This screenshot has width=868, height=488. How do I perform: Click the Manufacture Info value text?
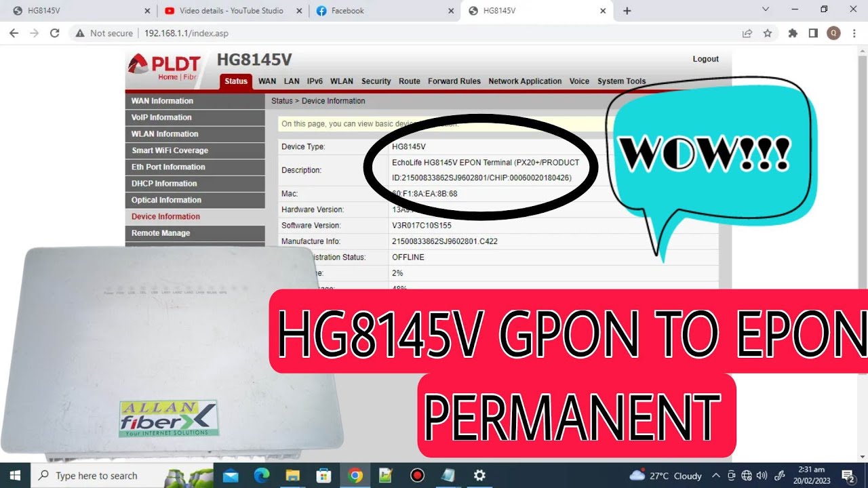pyautogui.click(x=445, y=241)
